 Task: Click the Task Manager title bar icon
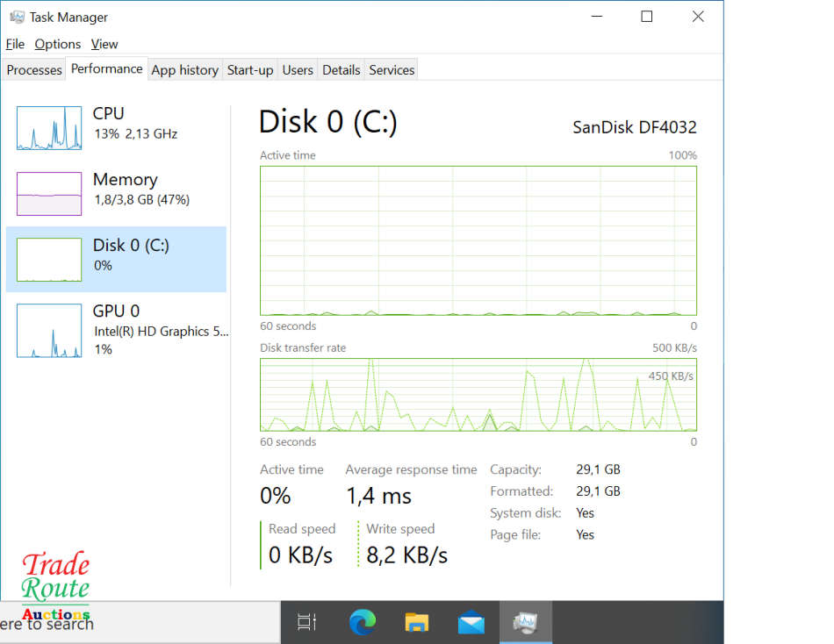click(x=17, y=17)
